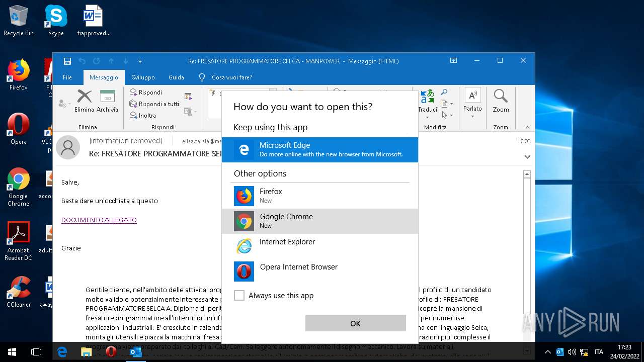This screenshot has width=644, height=362.
Task: Show hidden system tray icons
Action: 547,352
